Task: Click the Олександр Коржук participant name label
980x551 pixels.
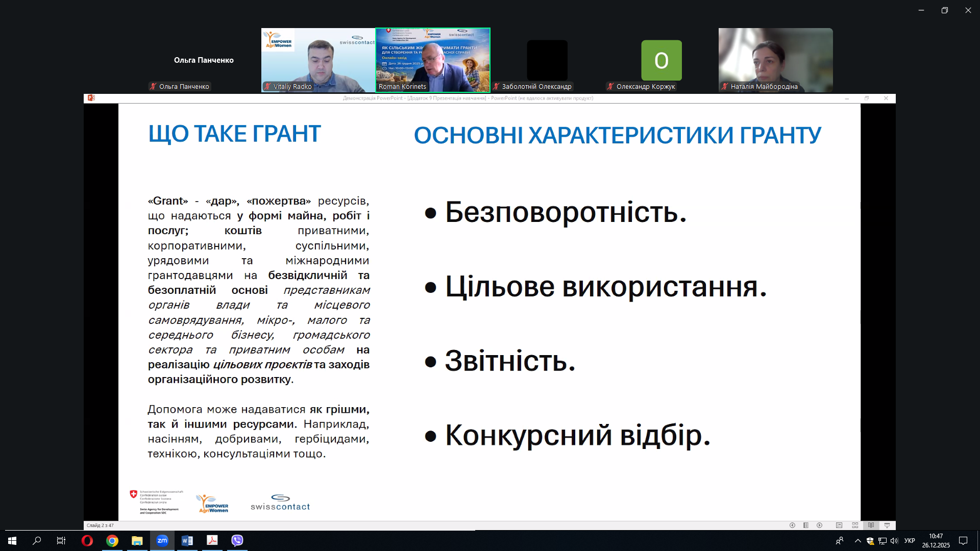Action: pyautogui.click(x=645, y=87)
